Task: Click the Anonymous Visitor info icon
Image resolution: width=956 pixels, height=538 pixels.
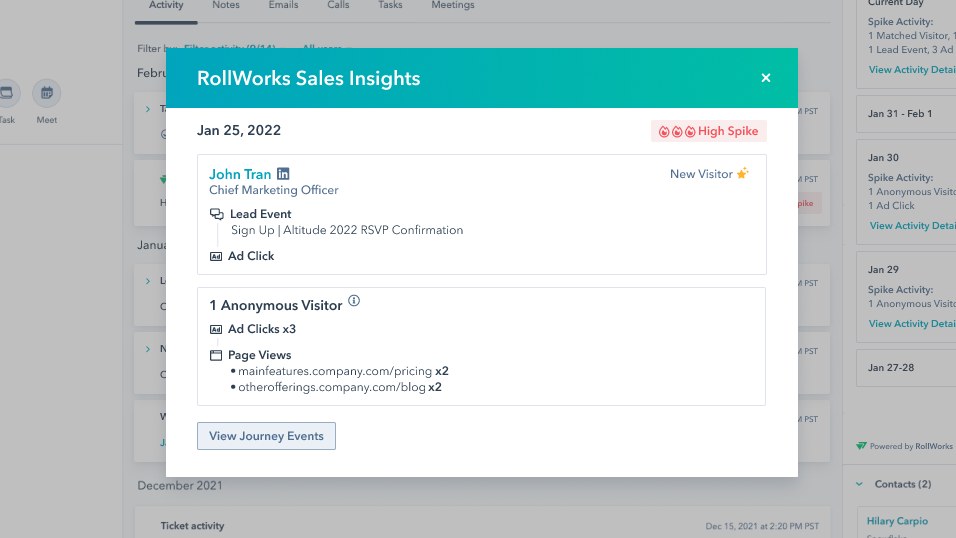Action: (x=354, y=301)
